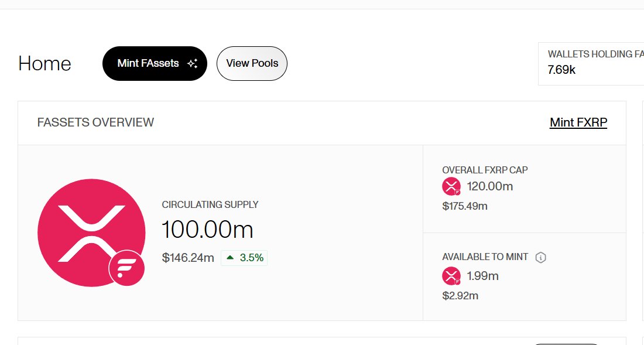Viewport: 644px width, 345px height.
Task: Click the 3.5% change badge
Action: point(245,258)
